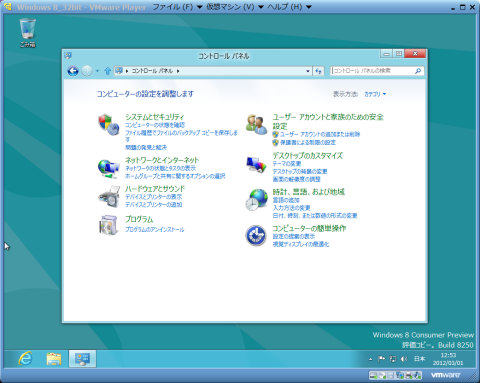The image size is (480, 383).
Task: Click the System and Security shield icon
Action: click(x=109, y=124)
